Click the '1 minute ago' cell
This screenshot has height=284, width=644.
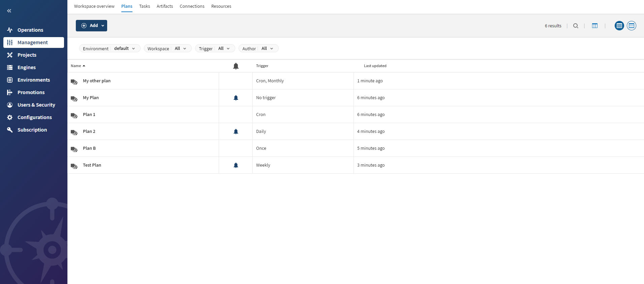pos(499,81)
